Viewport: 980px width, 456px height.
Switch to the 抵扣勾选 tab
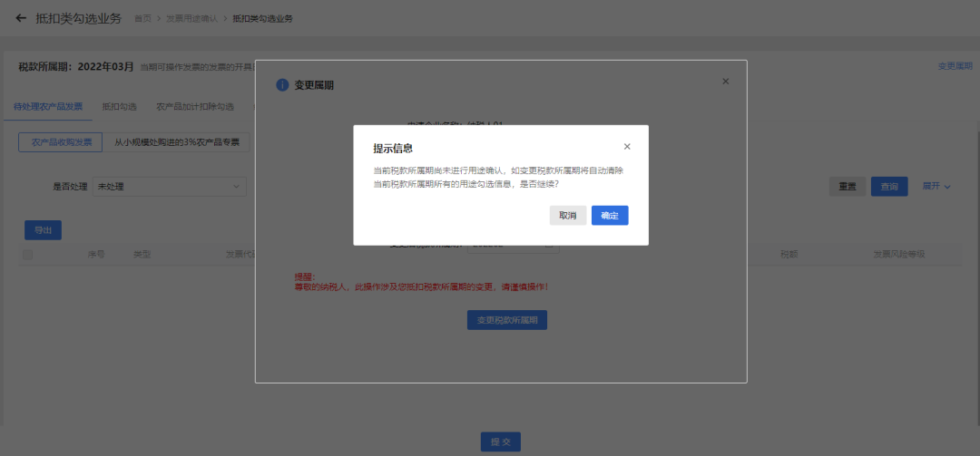coord(120,106)
